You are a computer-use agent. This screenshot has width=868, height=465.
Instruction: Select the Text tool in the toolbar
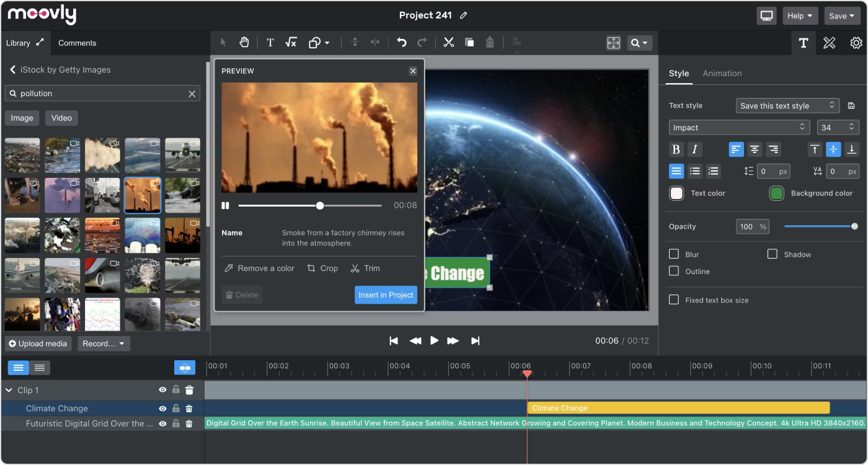(x=270, y=42)
